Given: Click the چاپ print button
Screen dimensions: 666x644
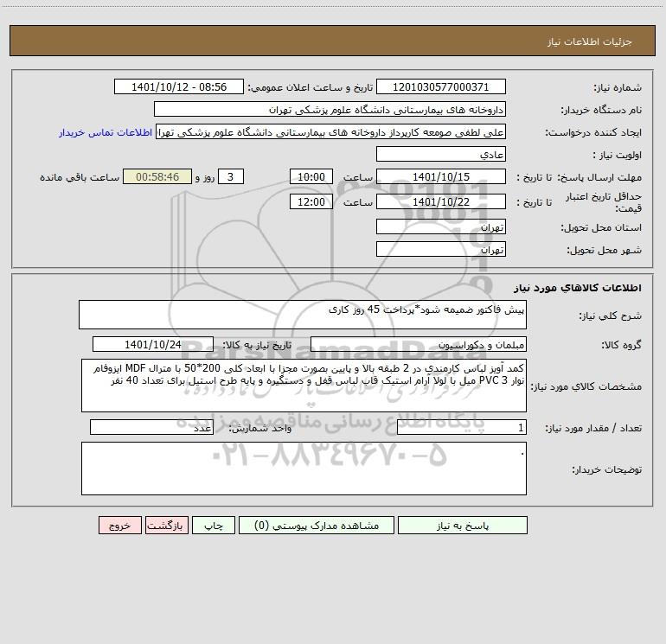Looking at the screenshot, I should [x=214, y=526].
